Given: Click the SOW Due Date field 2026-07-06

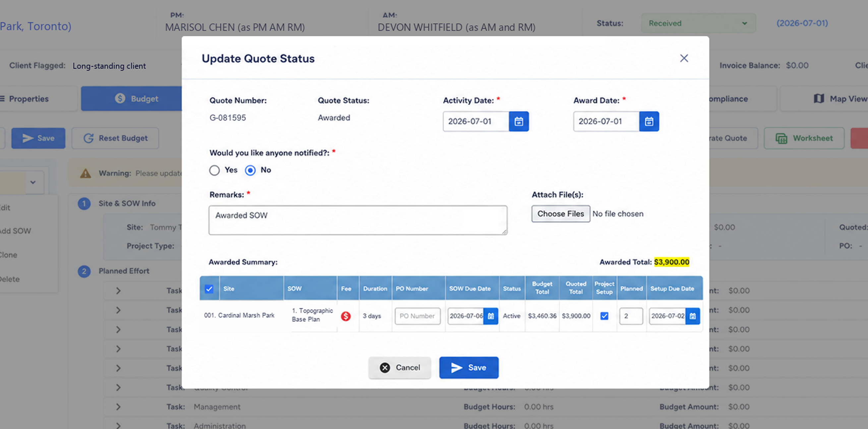Looking at the screenshot, I should [466, 316].
